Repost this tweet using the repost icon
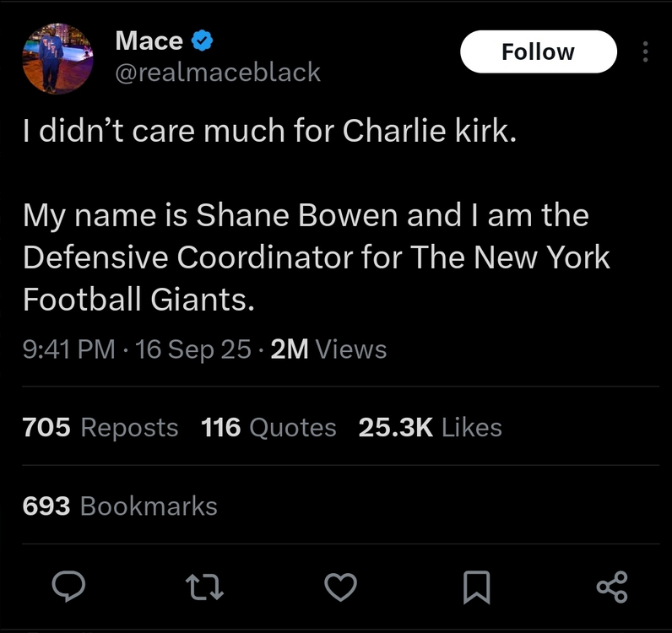The width and height of the screenshot is (672, 633). coord(205,587)
